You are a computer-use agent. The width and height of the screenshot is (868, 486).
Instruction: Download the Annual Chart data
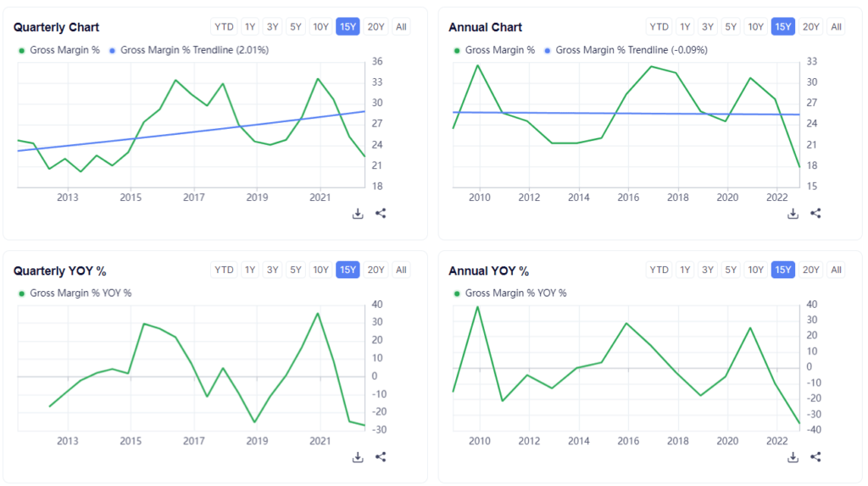click(x=793, y=214)
